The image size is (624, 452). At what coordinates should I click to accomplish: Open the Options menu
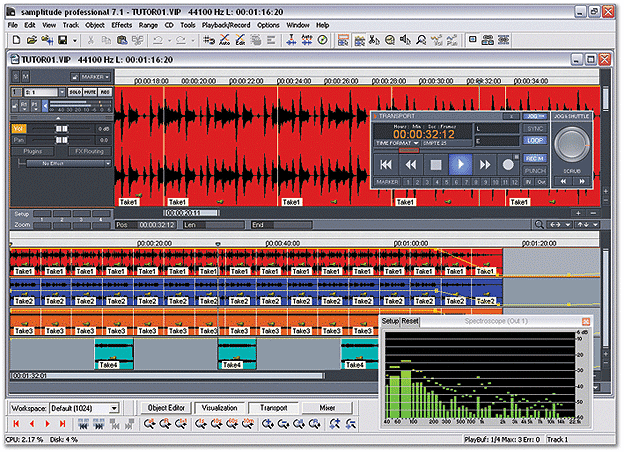click(268, 25)
